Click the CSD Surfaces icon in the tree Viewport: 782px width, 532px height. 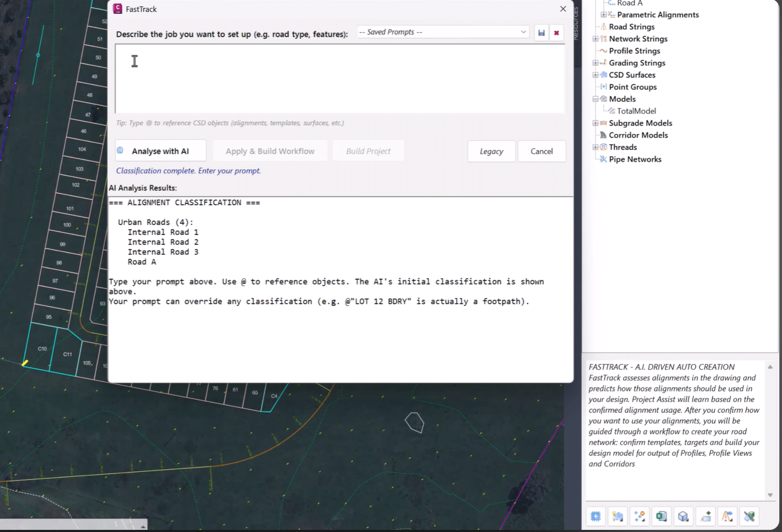pyautogui.click(x=603, y=75)
